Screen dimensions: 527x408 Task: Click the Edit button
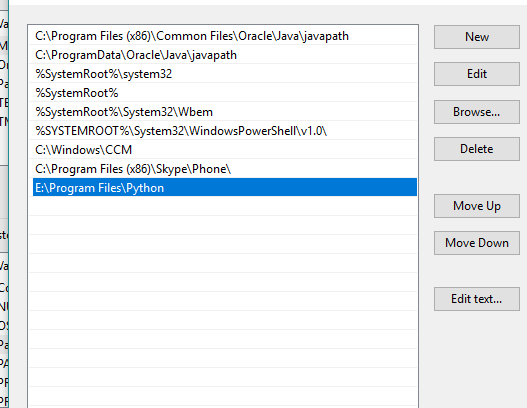pyautogui.click(x=477, y=74)
